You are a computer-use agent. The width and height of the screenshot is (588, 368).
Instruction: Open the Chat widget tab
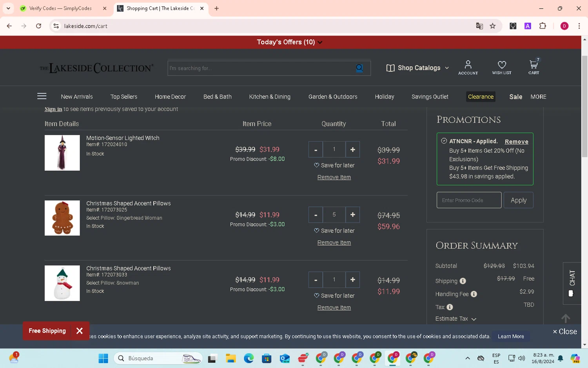(x=572, y=283)
